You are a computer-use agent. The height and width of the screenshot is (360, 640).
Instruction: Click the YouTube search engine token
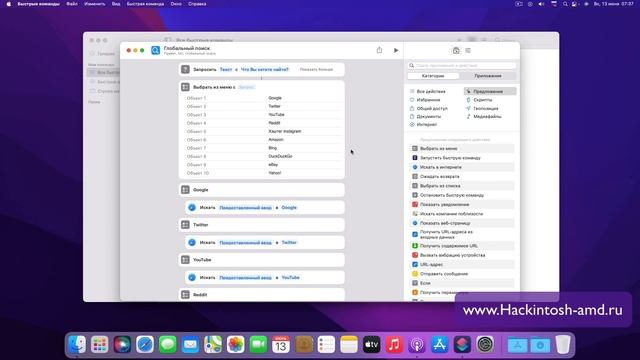(x=290, y=278)
